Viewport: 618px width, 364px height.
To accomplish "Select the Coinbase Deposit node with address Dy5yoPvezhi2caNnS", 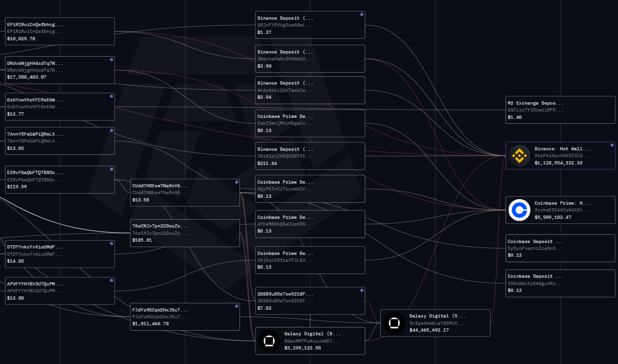I will 560,248.
